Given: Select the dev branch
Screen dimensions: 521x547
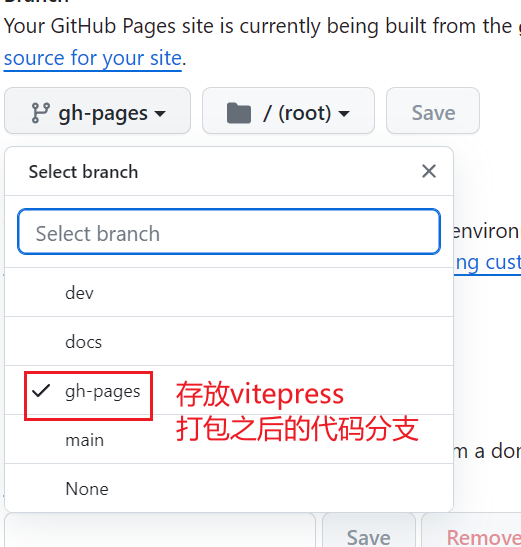Looking at the screenshot, I should [229, 292].
